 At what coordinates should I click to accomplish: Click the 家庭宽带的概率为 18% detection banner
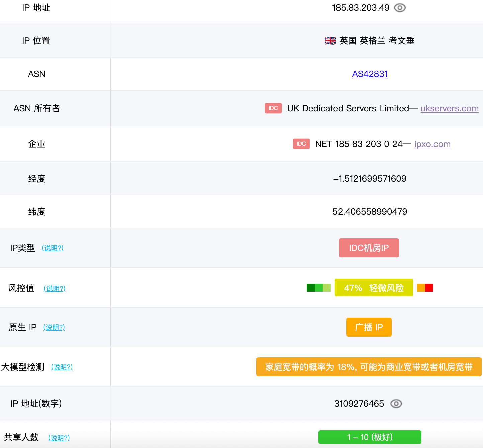coord(369,367)
